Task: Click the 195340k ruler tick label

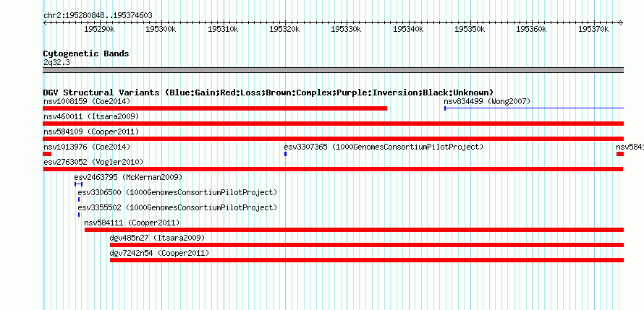Action: pyautogui.click(x=408, y=29)
